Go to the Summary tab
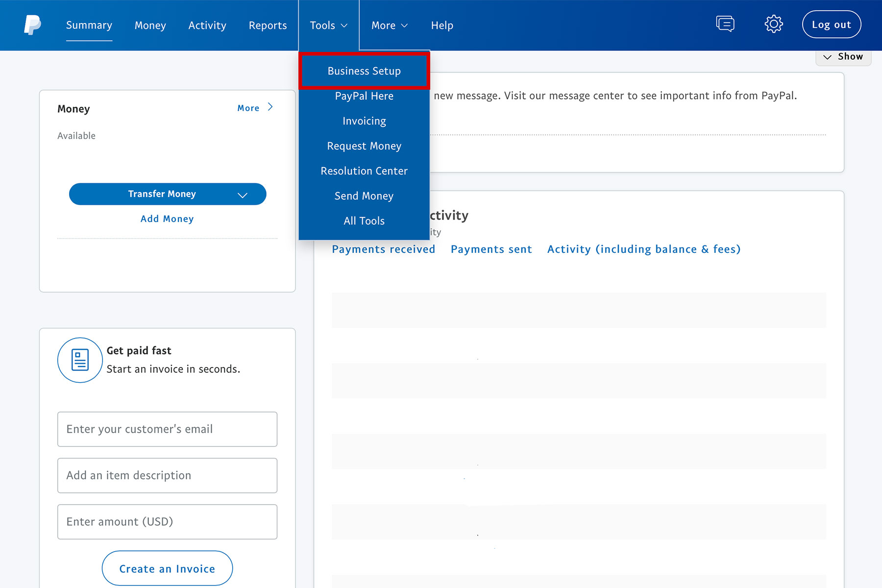 click(89, 25)
